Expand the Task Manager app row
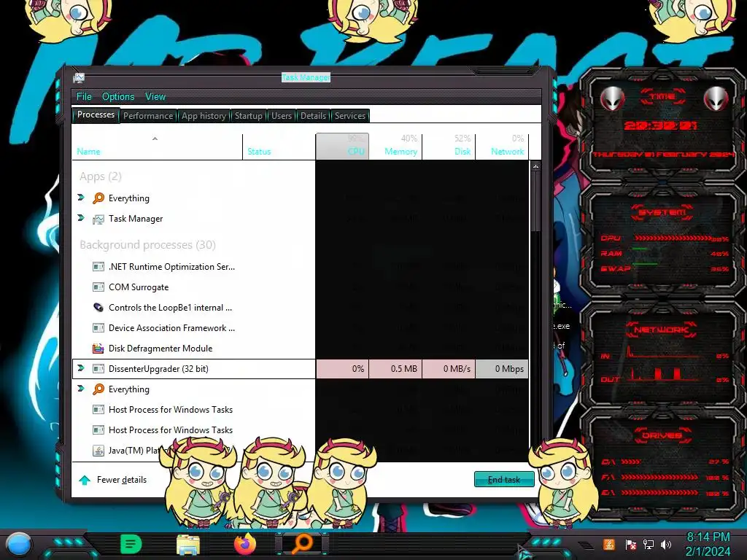This screenshot has width=747, height=560. (81, 218)
